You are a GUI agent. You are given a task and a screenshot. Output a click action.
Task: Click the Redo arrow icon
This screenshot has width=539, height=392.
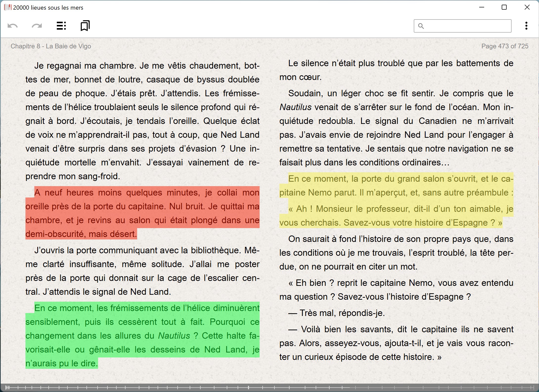coord(37,25)
